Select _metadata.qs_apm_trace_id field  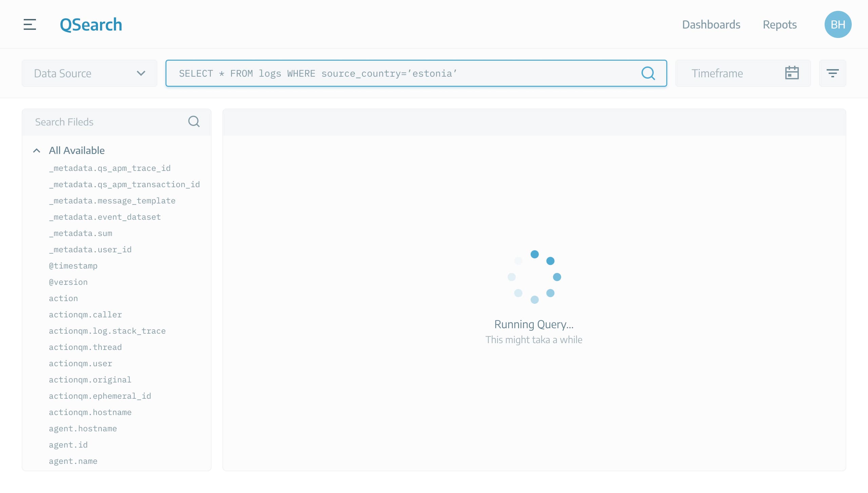110,168
